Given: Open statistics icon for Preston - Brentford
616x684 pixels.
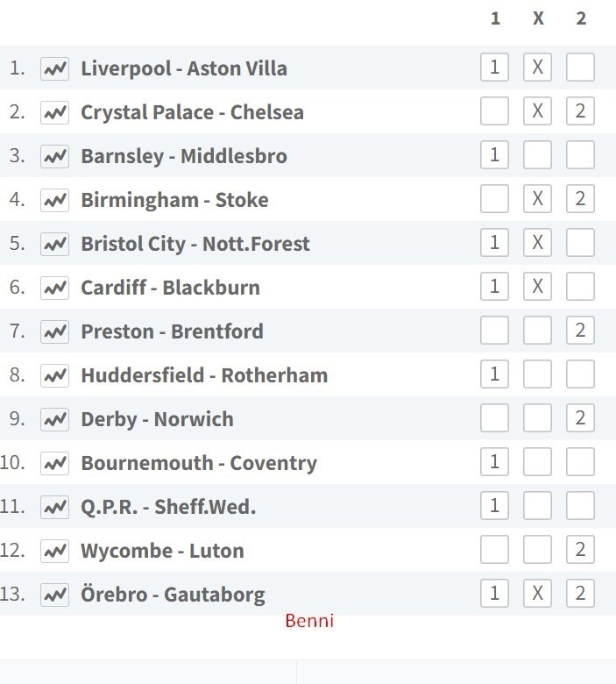Looking at the screenshot, I should tap(54, 331).
